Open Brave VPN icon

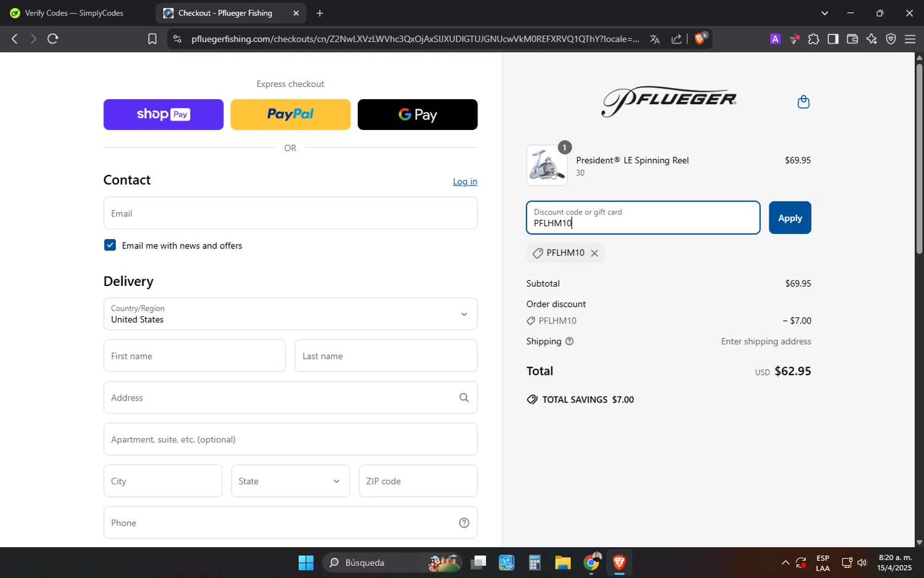(891, 39)
